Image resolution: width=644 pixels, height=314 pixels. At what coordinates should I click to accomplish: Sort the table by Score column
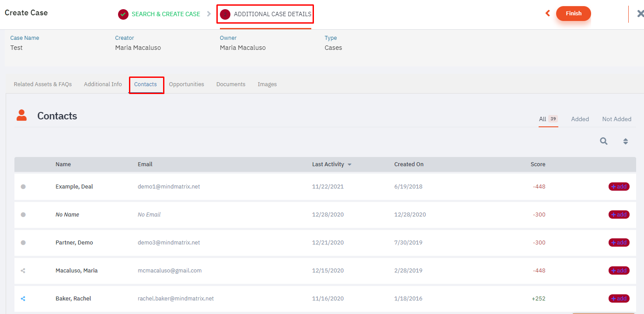pyautogui.click(x=538, y=164)
